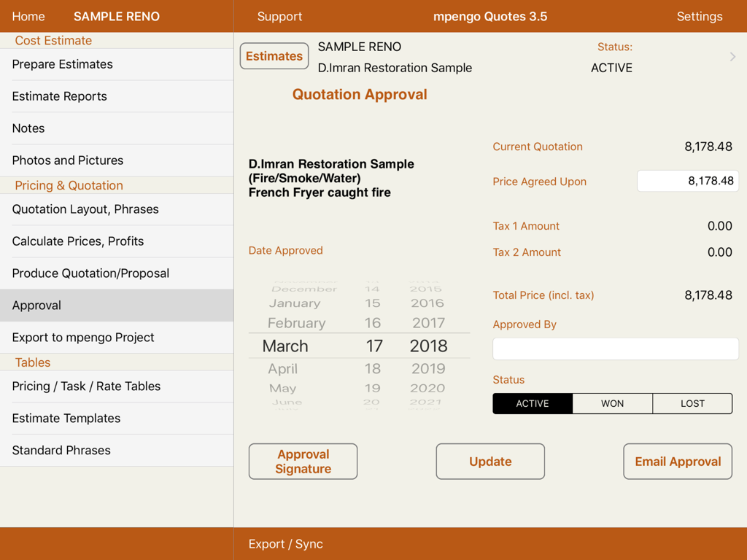Screen dimensions: 747x560
Task: Open the Settings screen
Action: click(x=699, y=16)
